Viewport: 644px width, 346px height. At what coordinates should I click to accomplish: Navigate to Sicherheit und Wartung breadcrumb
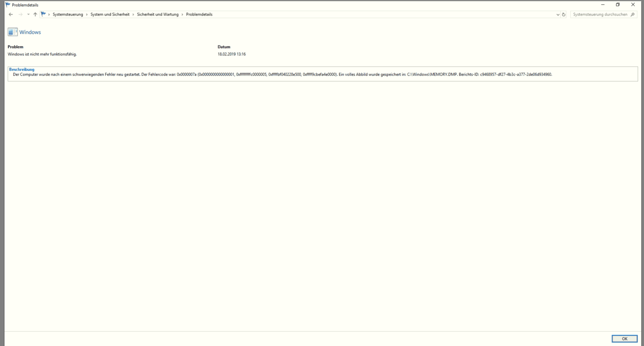[157, 15]
